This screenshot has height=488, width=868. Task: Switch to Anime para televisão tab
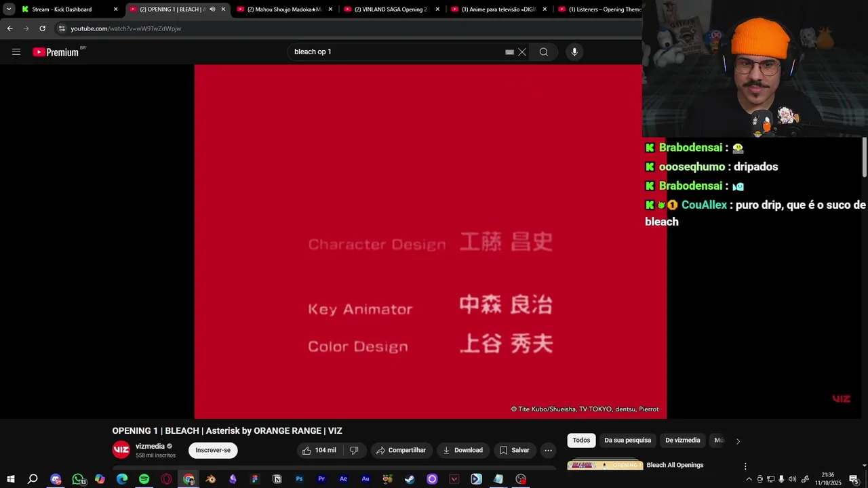pos(498,9)
